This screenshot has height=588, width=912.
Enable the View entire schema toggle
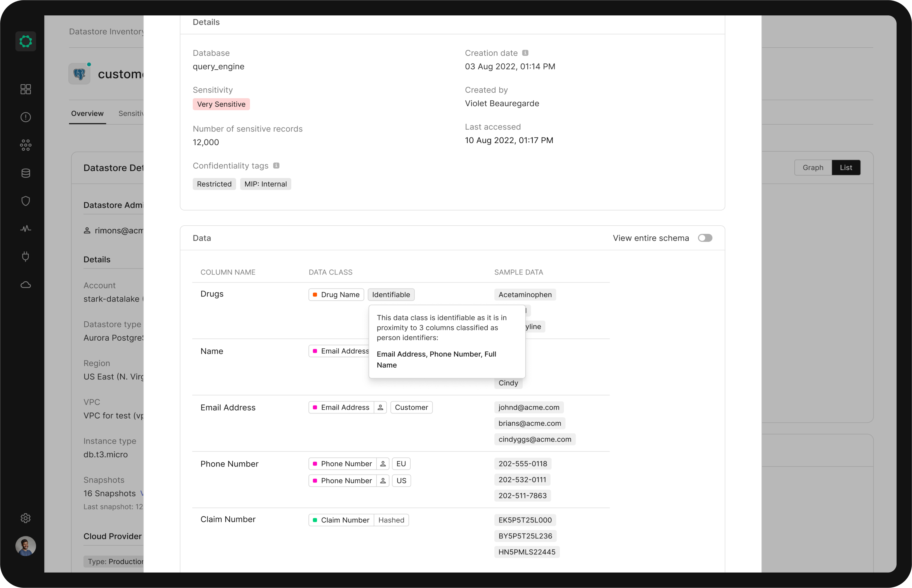[705, 238]
